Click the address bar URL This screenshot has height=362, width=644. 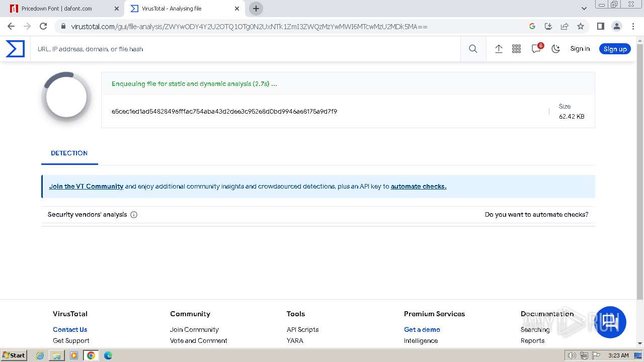coord(249,27)
